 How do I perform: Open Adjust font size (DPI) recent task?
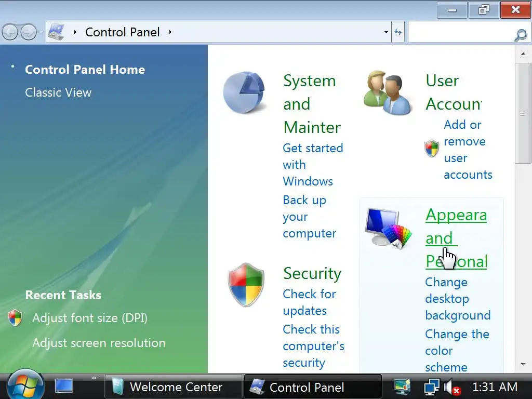click(90, 318)
